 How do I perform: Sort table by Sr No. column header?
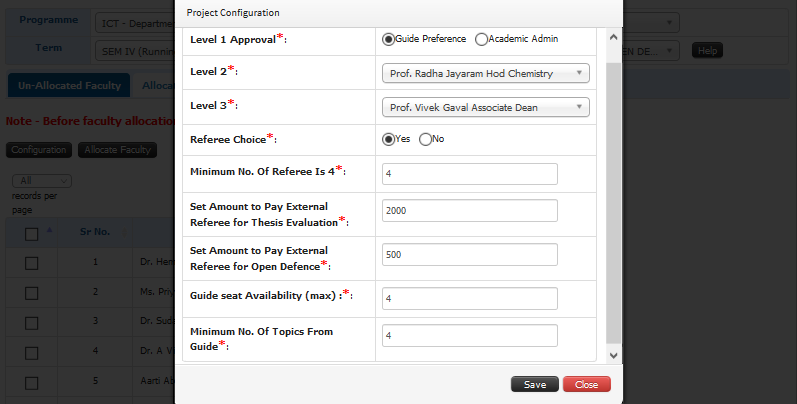pyautogui.click(x=95, y=232)
